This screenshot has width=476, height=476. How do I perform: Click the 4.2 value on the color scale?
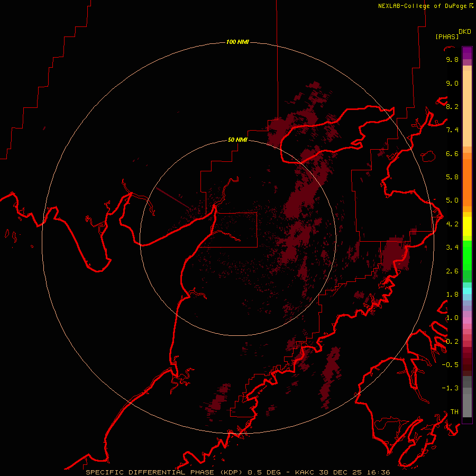(x=452, y=224)
